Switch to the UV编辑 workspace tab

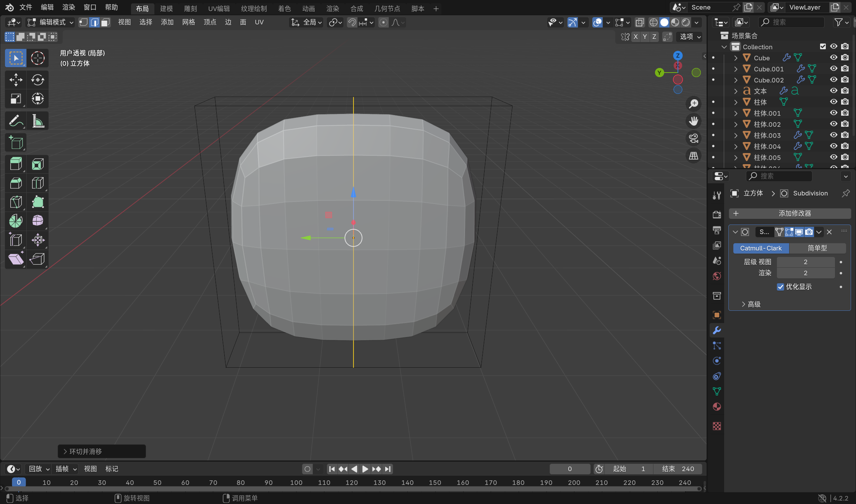click(219, 8)
